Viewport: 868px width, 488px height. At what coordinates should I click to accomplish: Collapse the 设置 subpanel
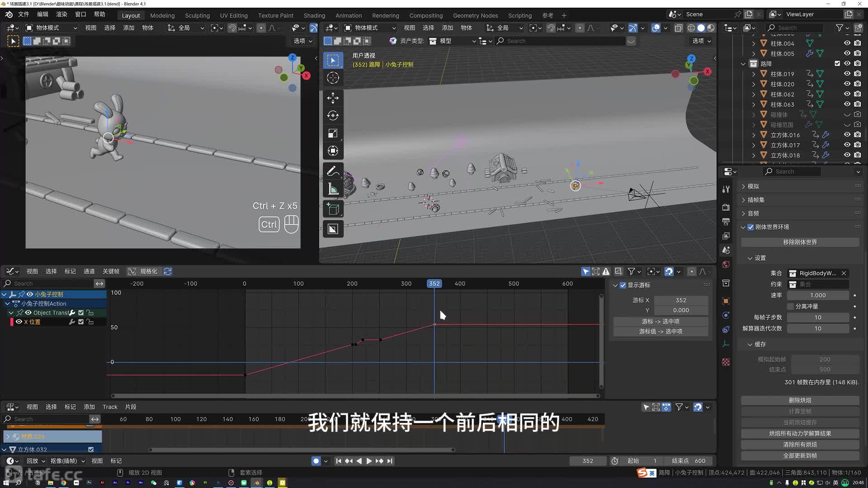point(750,258)
